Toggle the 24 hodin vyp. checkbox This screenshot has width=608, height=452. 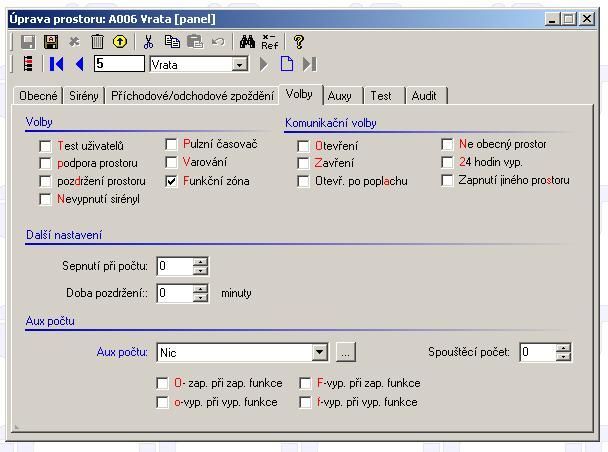[x=447, y=162]
